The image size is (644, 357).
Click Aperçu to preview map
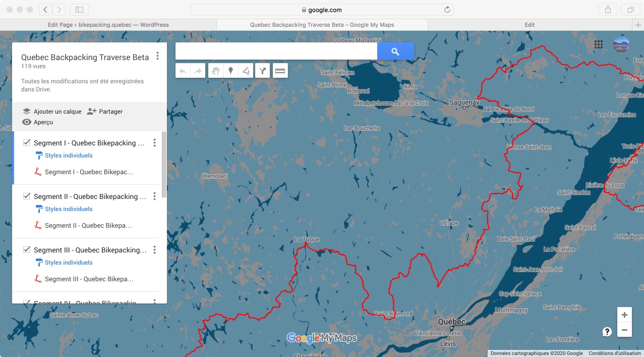(x=43, y=122)
